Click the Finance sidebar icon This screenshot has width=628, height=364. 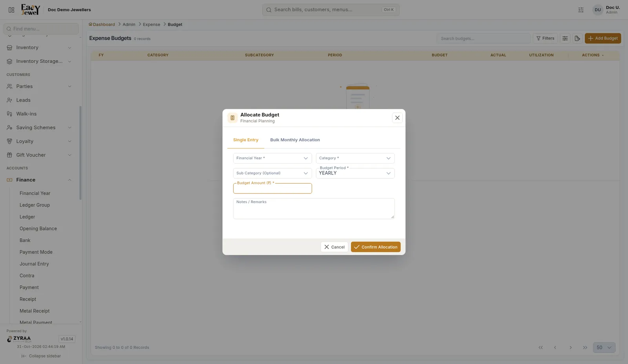(9, 180)
